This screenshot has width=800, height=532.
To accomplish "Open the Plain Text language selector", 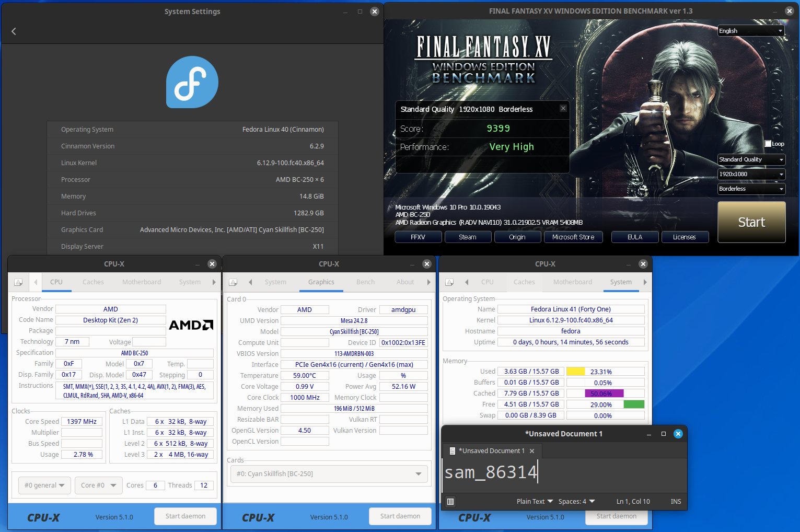I will (x=535, y=502).
